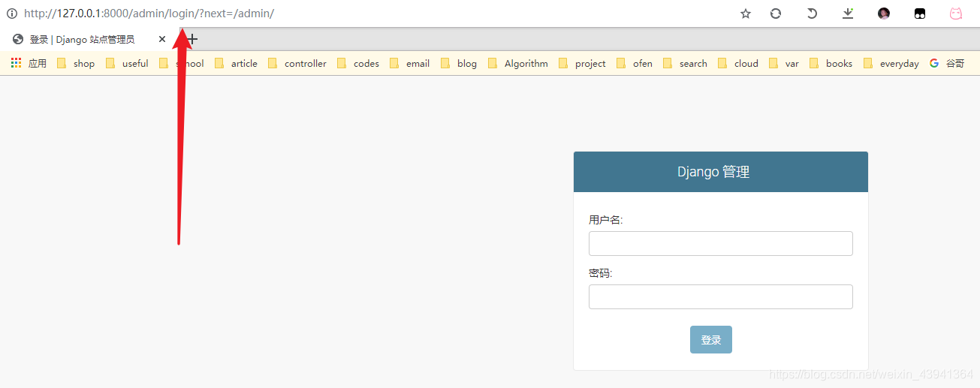Open the blog bookmark folder
Screen dimensions: 980x388
(x=459, y=64)
